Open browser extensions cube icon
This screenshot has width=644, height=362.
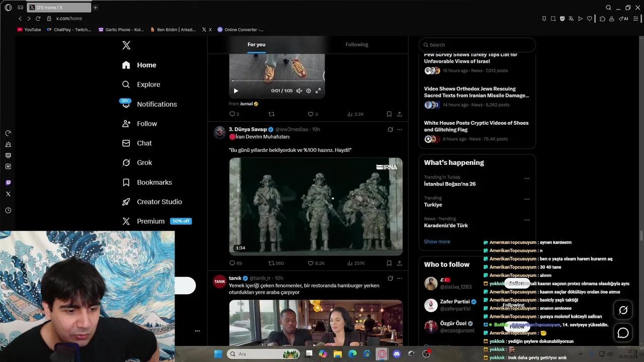click(602, 19)
